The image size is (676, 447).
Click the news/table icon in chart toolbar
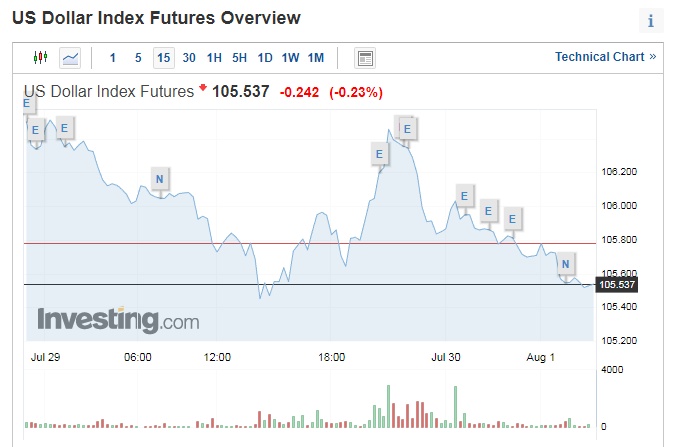pyautogui.click(x=364, y=58)
